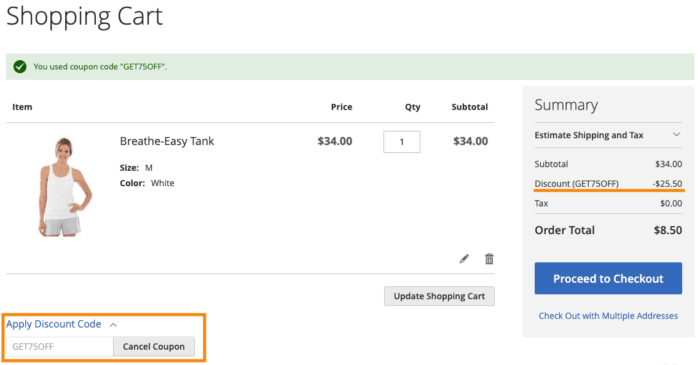Expand Estimate Shipping and Tax chevron

(x=676, y=135)
